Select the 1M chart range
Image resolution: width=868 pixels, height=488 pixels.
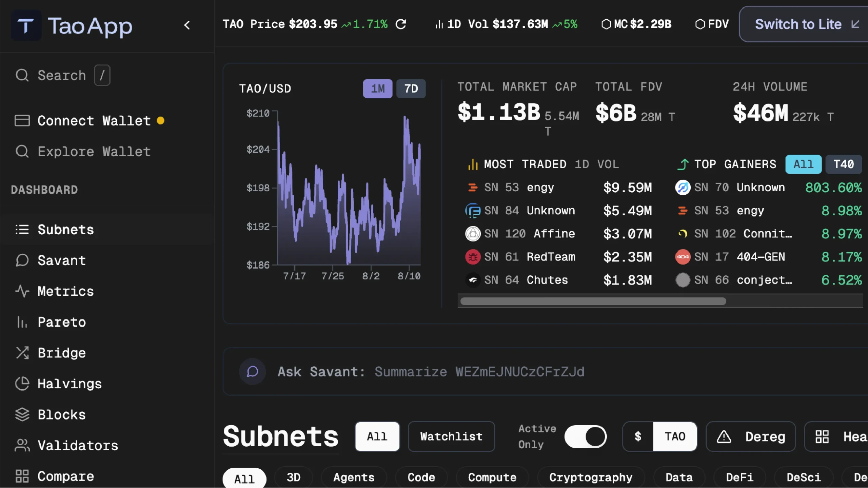pos(378,89)
